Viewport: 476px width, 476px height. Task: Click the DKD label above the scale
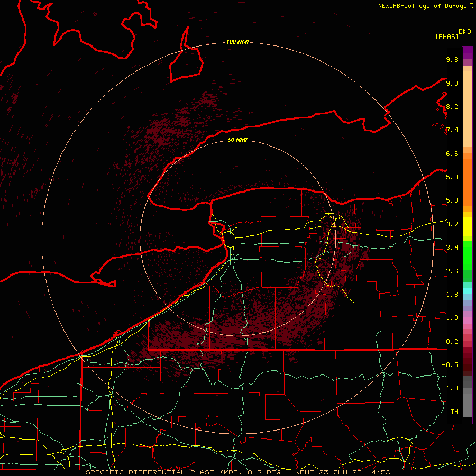(x=465, y=32)
